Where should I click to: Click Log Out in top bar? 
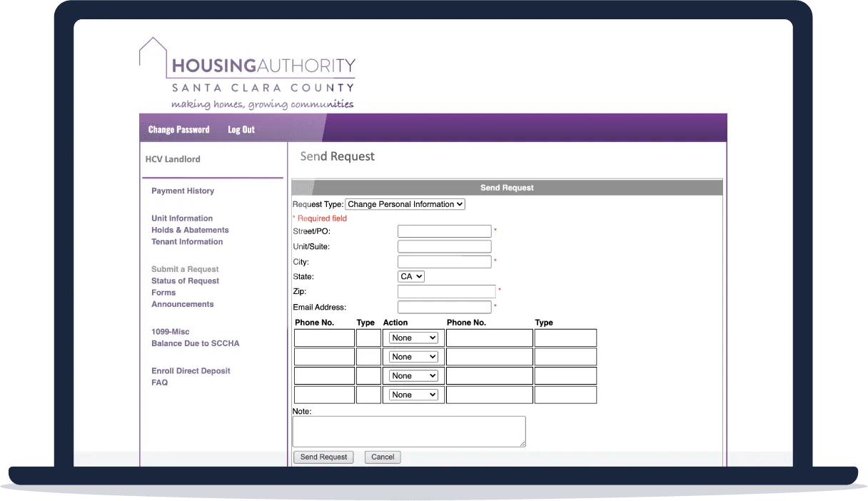[x=241, y=129]
